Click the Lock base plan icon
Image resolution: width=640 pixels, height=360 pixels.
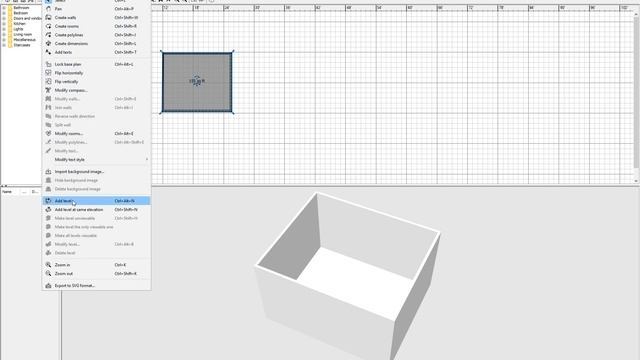click(48, 64)
